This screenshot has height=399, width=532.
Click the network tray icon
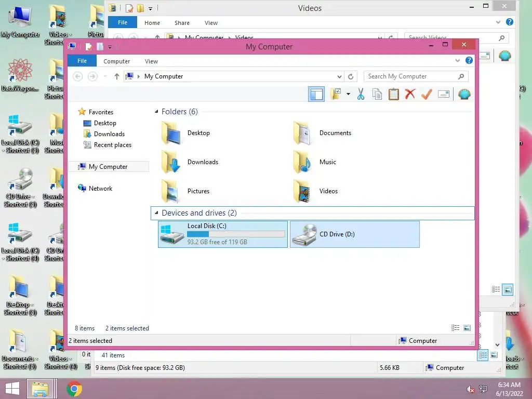click(x=483, y=389)
